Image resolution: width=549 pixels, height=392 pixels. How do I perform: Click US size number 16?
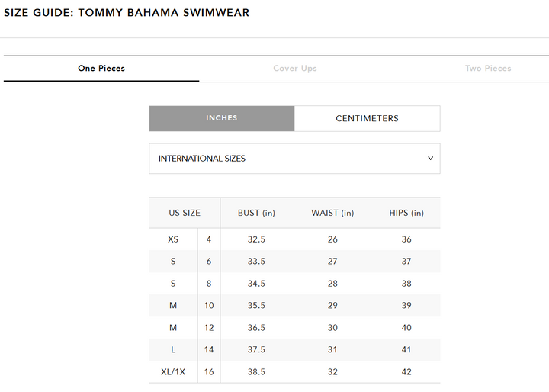[x=209, y=371]
